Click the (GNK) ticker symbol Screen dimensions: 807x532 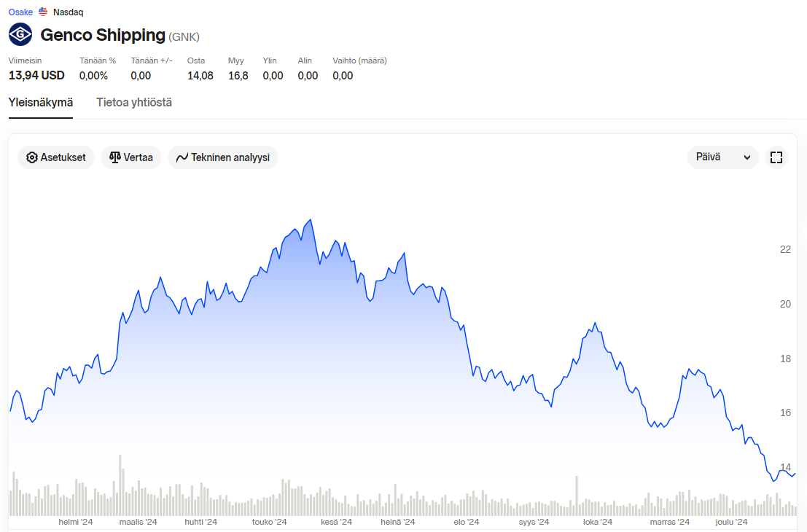184,36
